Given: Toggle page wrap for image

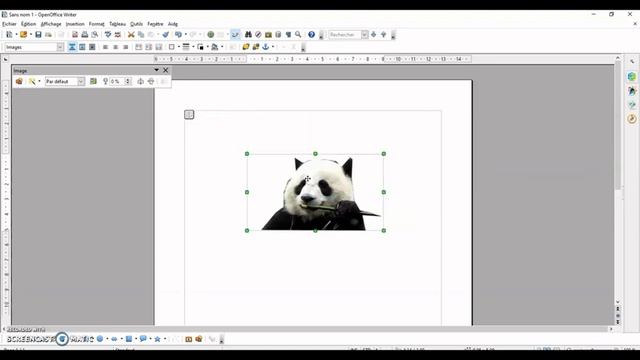Looking at the screenshot, I should pos(82,47).
